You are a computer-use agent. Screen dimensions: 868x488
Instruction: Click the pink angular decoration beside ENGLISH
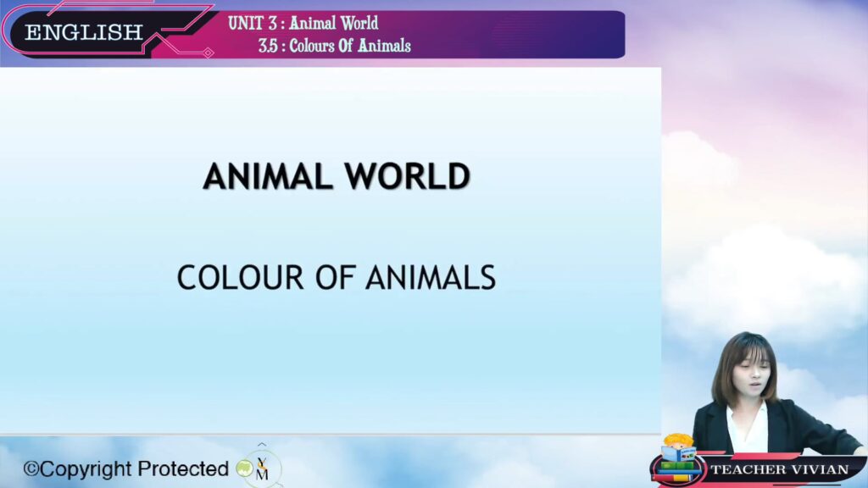(x=182, y=34)
